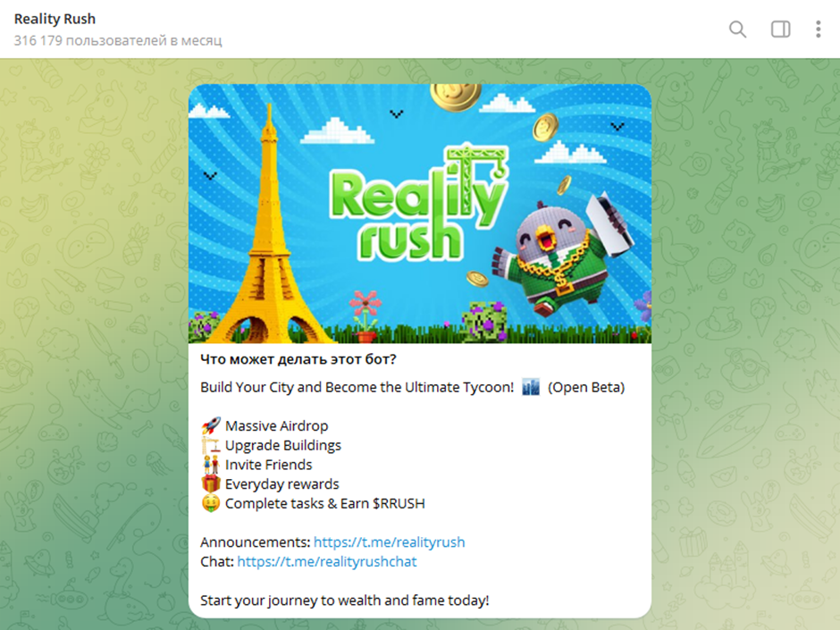
Task: Toggle the right side panel icon
Action: tap(780, 29)
